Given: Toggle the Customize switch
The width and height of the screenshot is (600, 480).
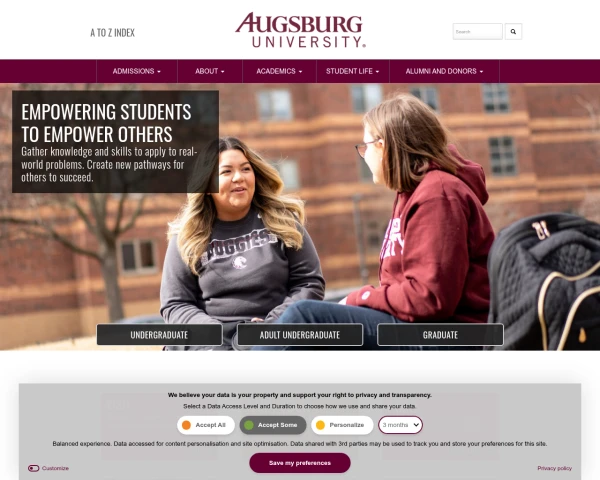Looking at the screenshot, I should [x=33, y=468].
